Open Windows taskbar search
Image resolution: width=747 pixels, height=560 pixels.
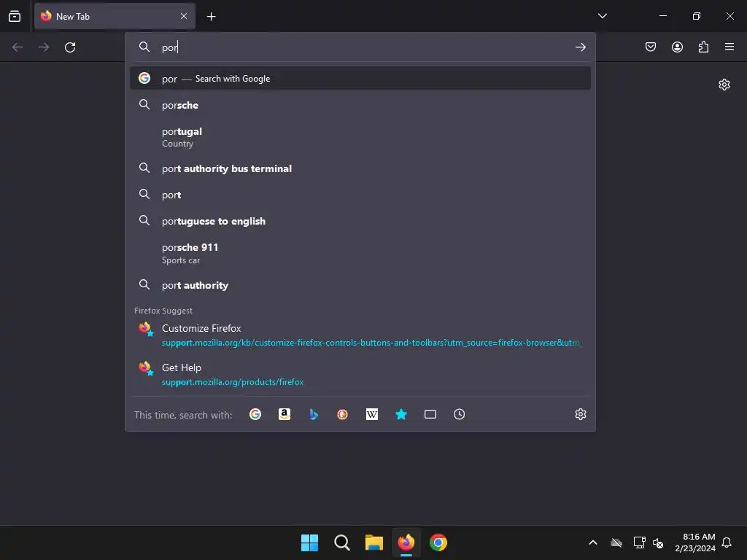(342, 542)
